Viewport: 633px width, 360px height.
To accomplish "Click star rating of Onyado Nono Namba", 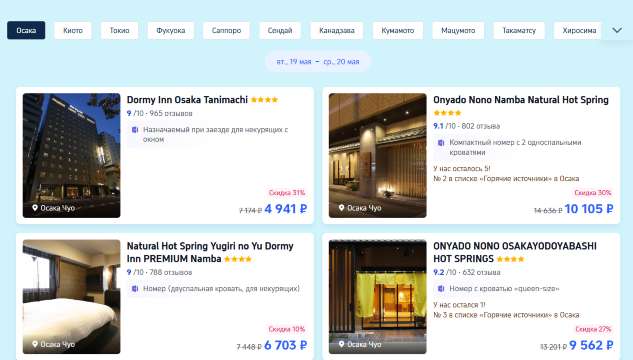I will 447,113.
